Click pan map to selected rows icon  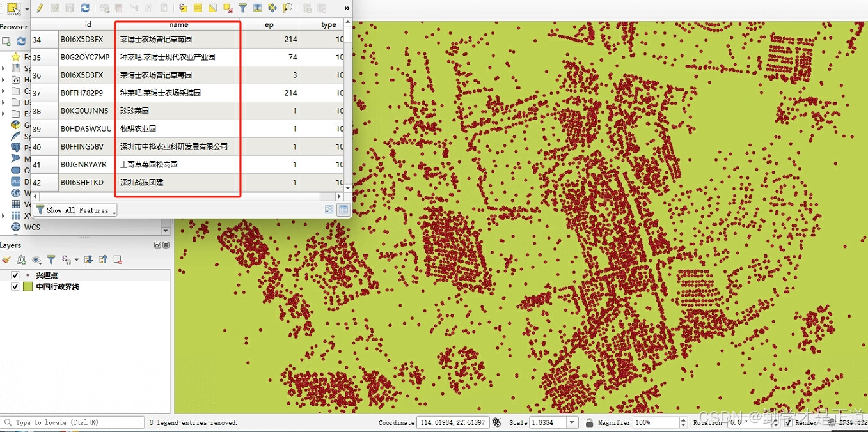pyautogui.click(x=272, y=8)
